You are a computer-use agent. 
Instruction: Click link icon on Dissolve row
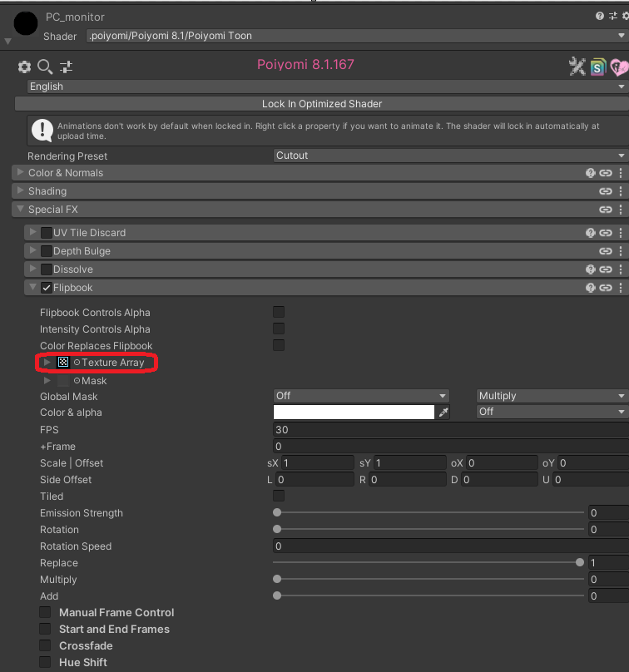coord(606,269)
